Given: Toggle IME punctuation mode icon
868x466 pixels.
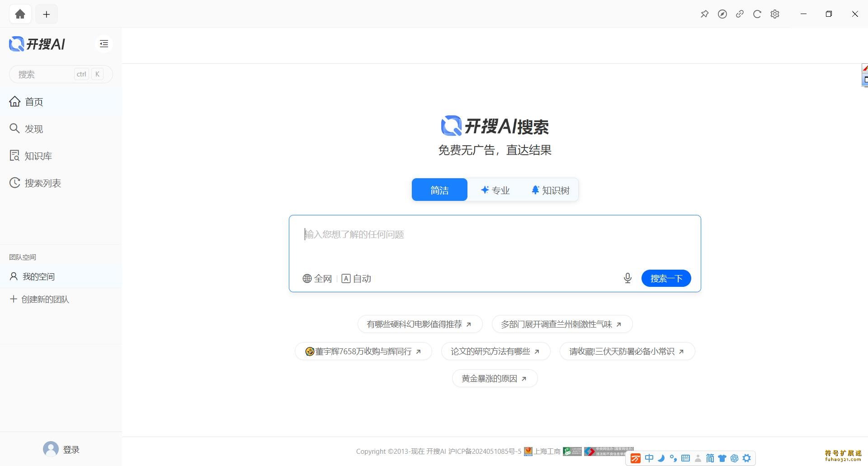Looking at the screenshot, I should (673, 458).
